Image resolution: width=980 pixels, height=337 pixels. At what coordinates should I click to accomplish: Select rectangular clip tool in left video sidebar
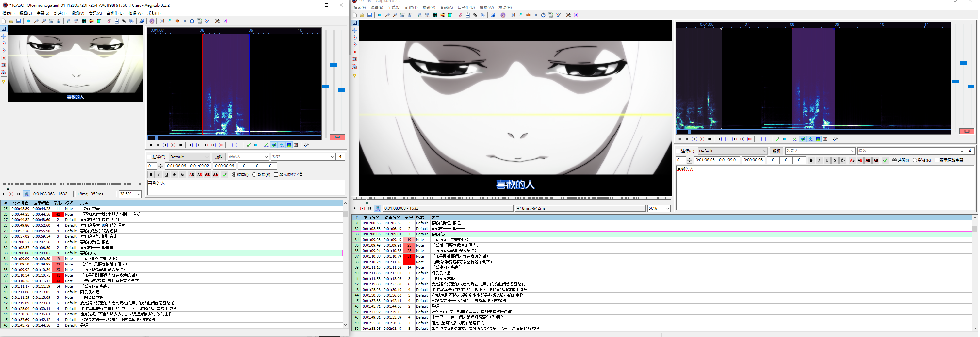point(3,65)
